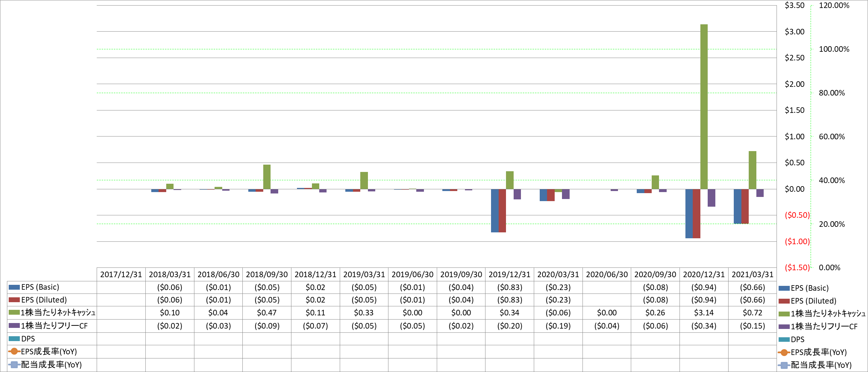Screen dimensions: 868x372
Task: Click the $3.14 net cash cell
Action: point(704,313)
